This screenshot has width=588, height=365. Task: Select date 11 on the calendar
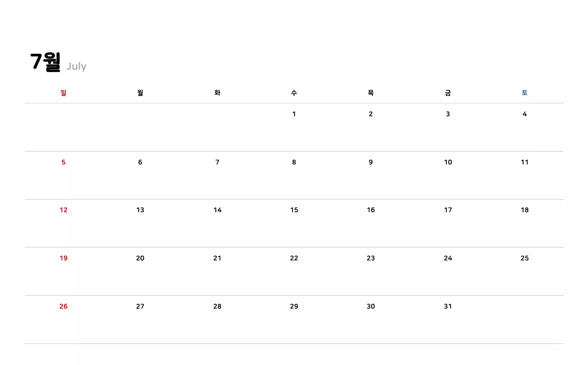point(525,162)
